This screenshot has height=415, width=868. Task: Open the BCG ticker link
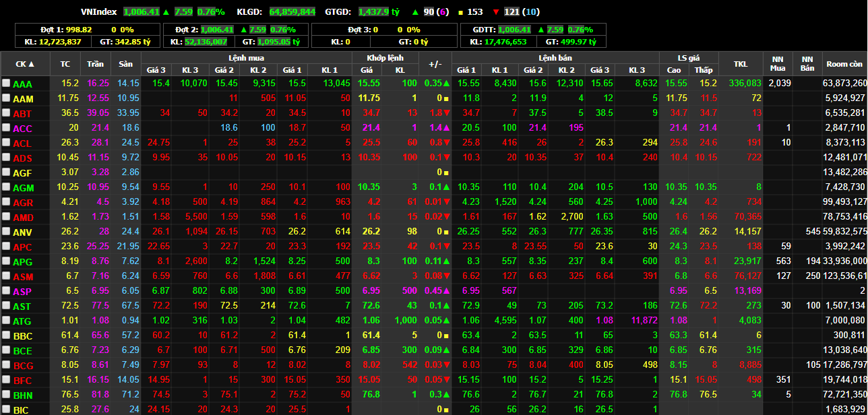22,365
